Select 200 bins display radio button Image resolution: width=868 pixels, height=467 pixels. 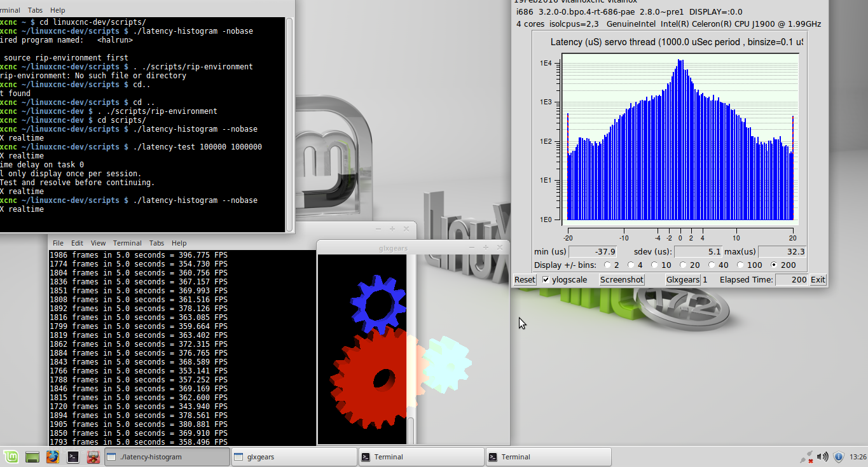pos(774,265)
